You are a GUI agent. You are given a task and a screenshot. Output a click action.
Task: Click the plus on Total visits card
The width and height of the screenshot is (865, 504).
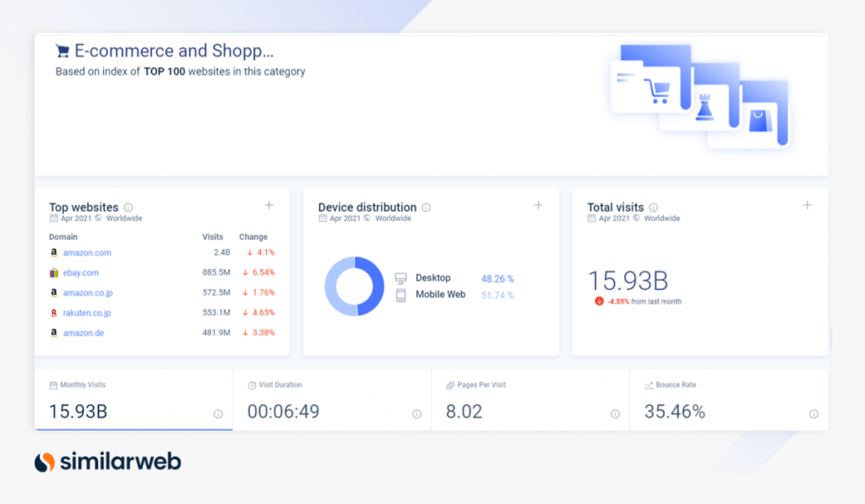click(807, 205)
